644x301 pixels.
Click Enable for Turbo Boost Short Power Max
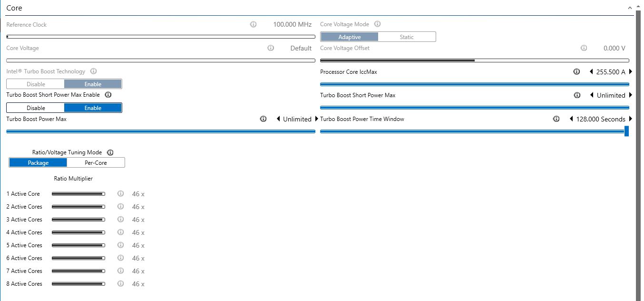pyautogui.click(x=93, y=108)
